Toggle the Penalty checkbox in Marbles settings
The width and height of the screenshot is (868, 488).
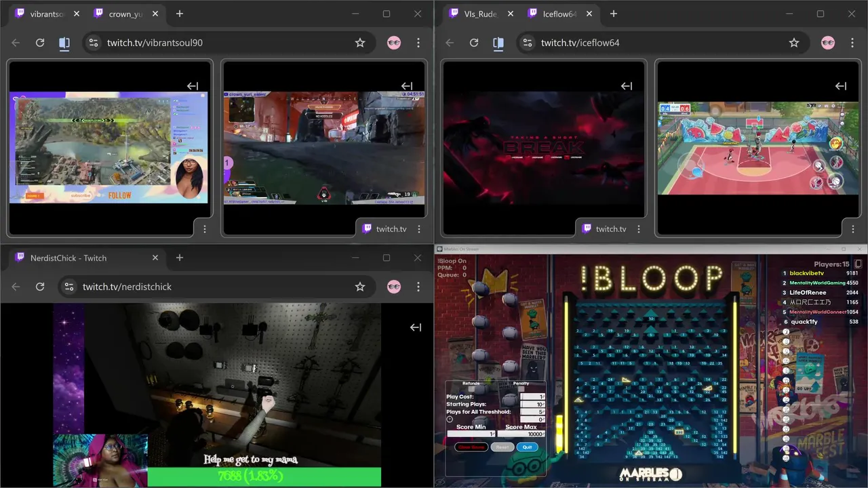click(x=521, y=389)
